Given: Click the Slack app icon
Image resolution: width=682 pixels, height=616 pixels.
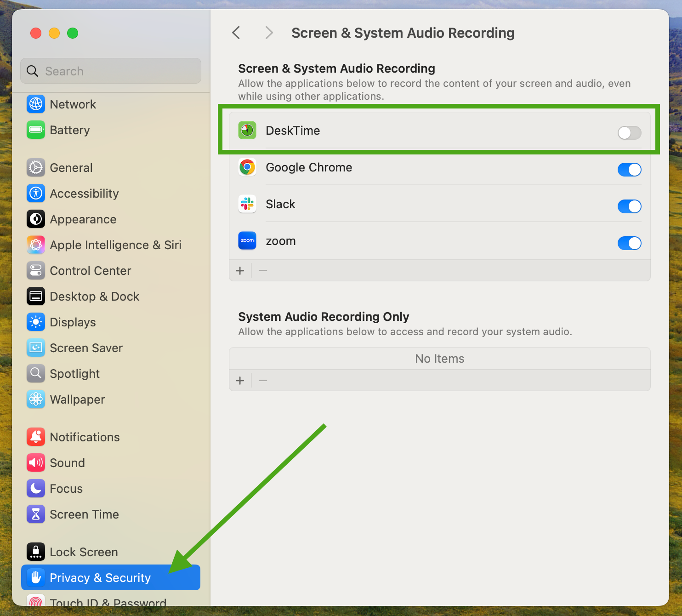Looking at the screenshot, I should coord(247,204).
